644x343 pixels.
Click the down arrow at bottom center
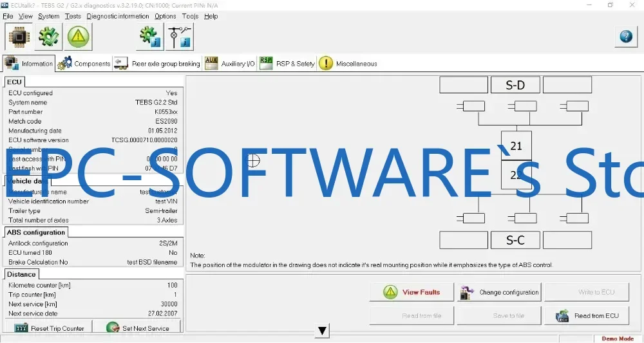pyautogui.click(x=323, y=330)
